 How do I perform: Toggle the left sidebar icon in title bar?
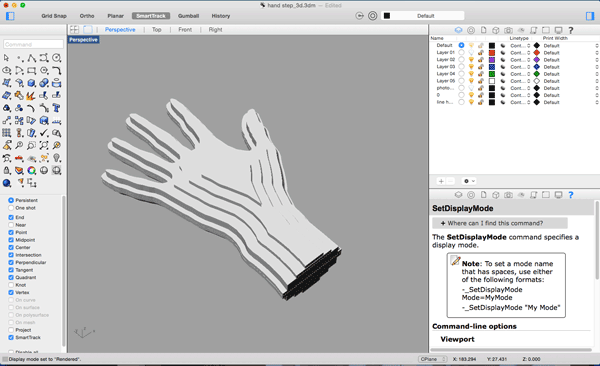10,16
